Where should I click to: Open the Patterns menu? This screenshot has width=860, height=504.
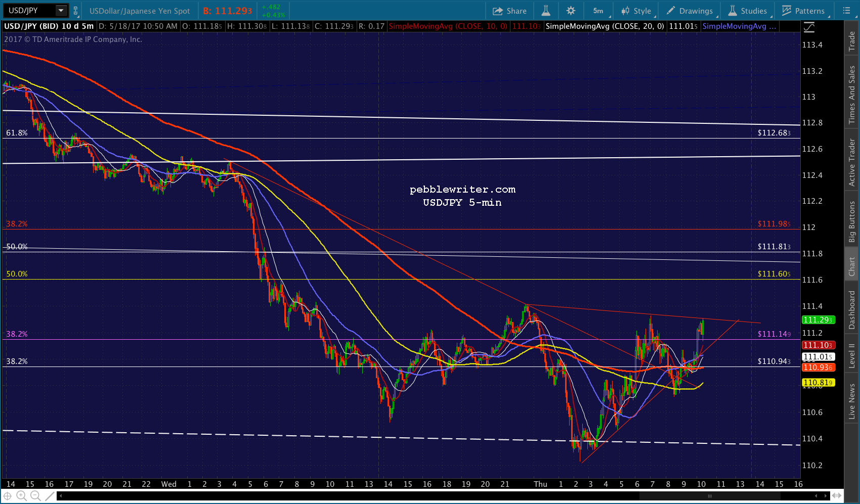pyautogui.click(x=803, y=11)
